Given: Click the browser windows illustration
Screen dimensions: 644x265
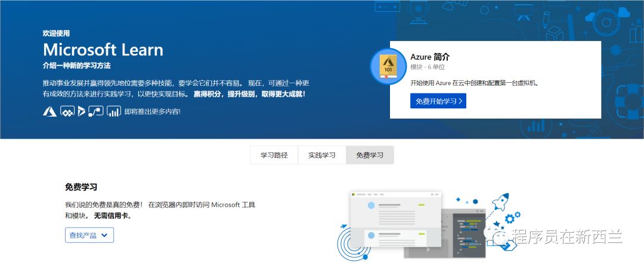Looking at the screenshot, I should (418, 224).
